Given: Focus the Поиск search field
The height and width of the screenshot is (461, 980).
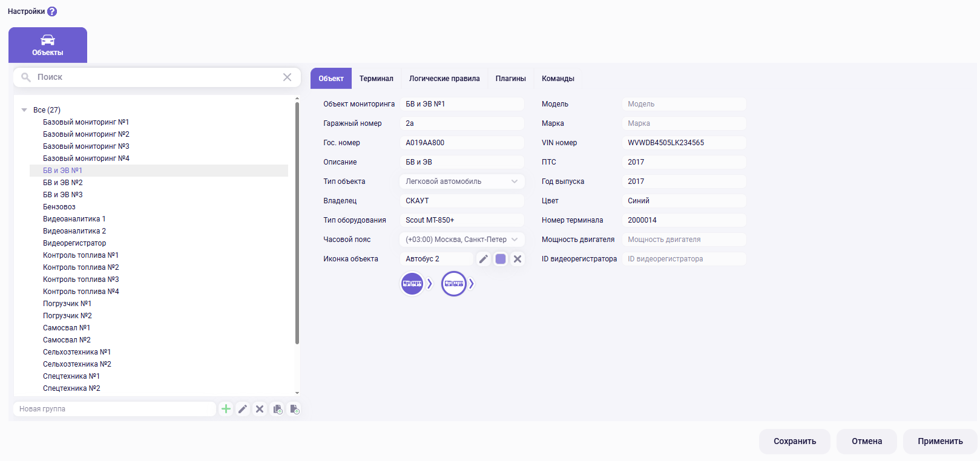Looking at the screenshot, I should coord(157,77).
